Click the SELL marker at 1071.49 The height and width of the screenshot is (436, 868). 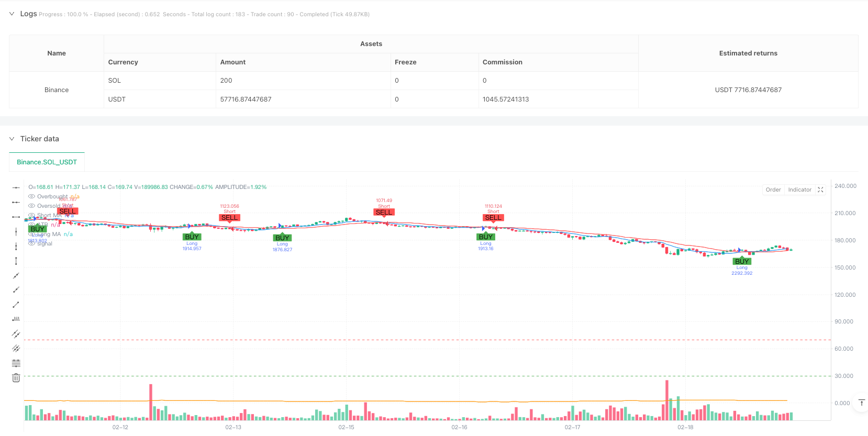[x=384, y=213]
